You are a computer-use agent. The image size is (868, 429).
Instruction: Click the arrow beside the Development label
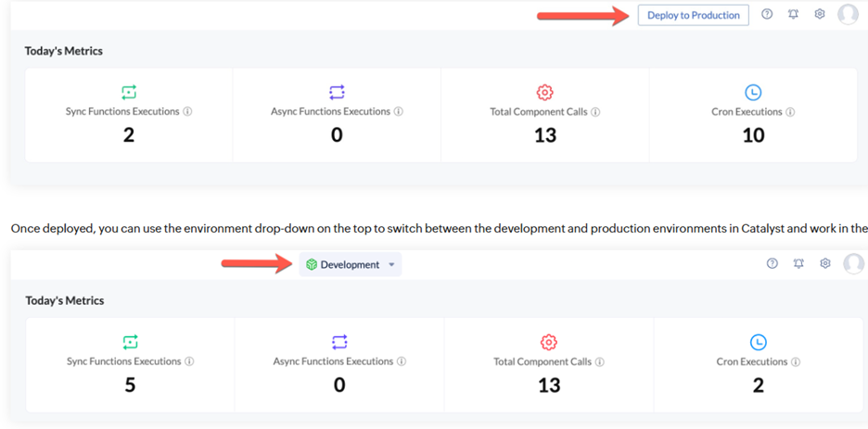click(391, 265)
